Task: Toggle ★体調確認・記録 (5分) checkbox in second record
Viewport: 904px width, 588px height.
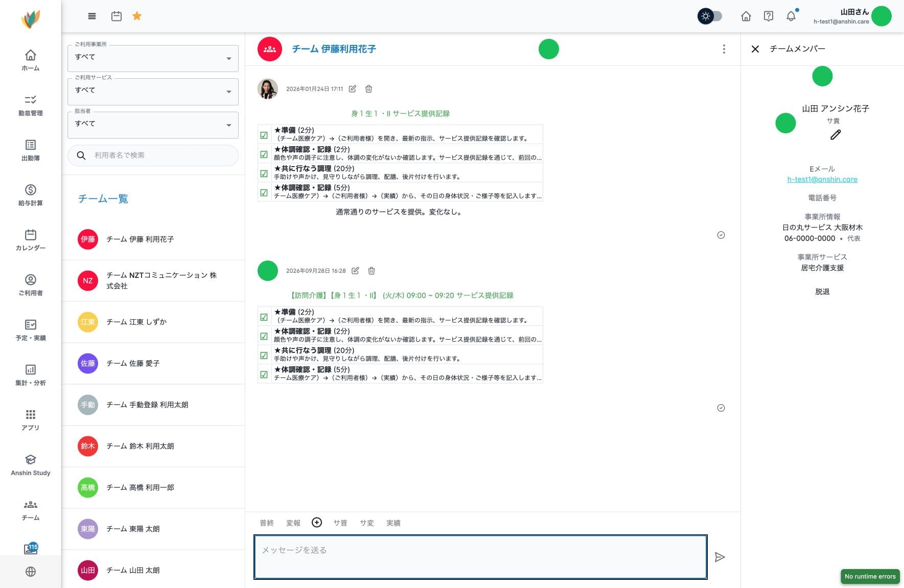Action: click(x=264, y=374)
